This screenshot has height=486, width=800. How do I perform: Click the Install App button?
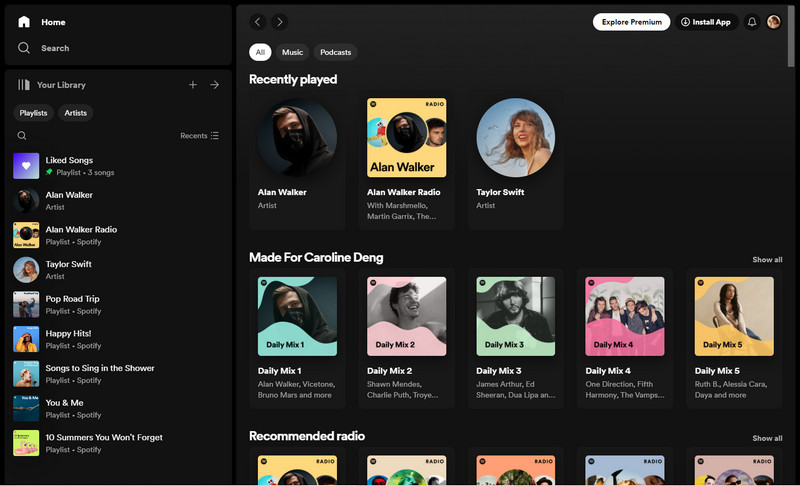coord(707,22)
